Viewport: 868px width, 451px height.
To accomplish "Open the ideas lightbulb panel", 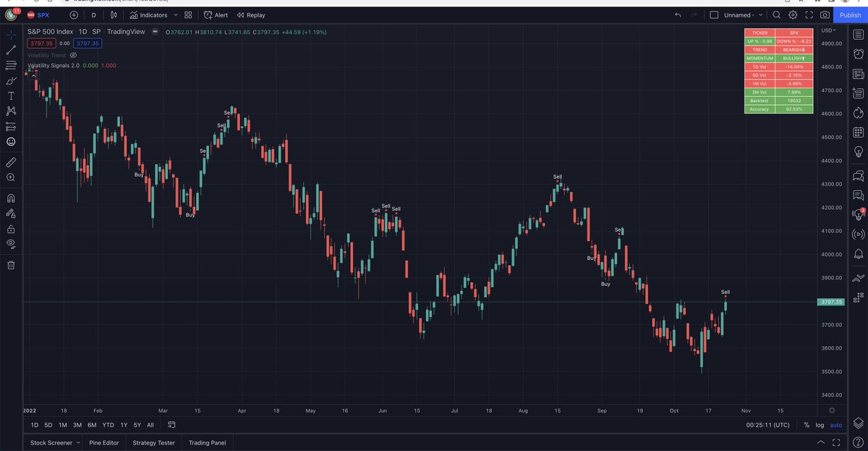I will pyautogui.click(x=859, y=153).
